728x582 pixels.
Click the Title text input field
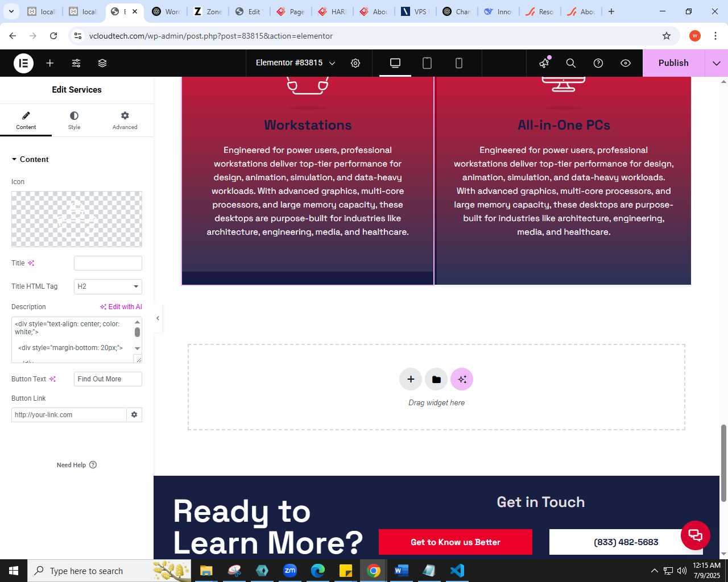coord(108,263)
